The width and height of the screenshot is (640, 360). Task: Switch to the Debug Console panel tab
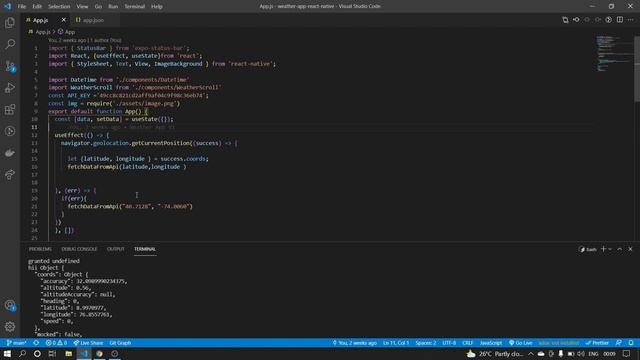pyautogui.click(x=79, y=249)
